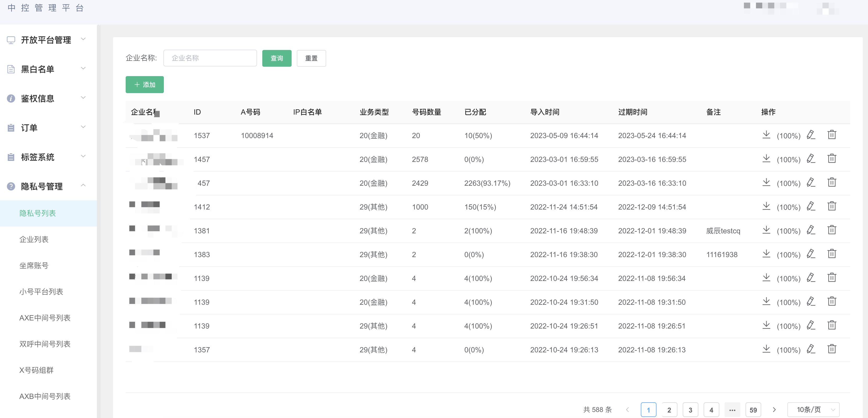The image size is (868, 418).
Task: Delete the row with ID 1357
Action: 832,349
